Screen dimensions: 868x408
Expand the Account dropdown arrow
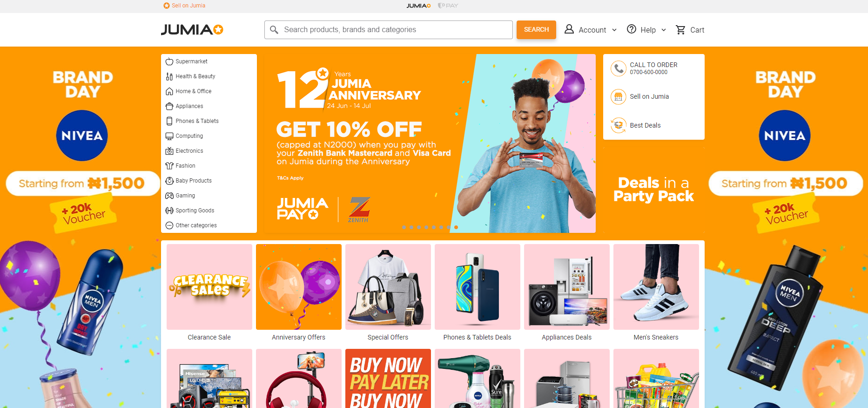(x=614, y=30)
